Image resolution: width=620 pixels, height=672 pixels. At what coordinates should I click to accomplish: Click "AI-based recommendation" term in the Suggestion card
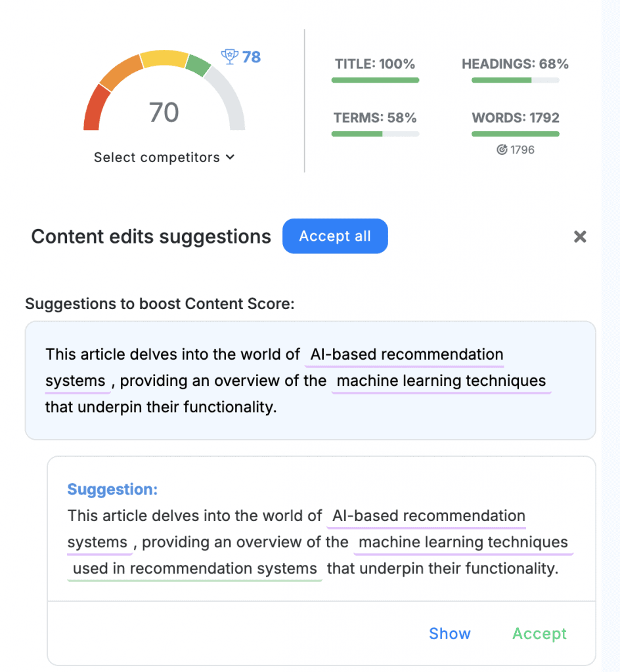point(429,516)
